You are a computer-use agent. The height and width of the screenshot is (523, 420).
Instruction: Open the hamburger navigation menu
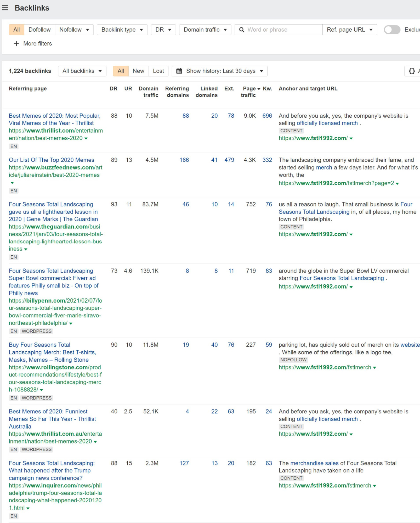[x=5, y=8]
